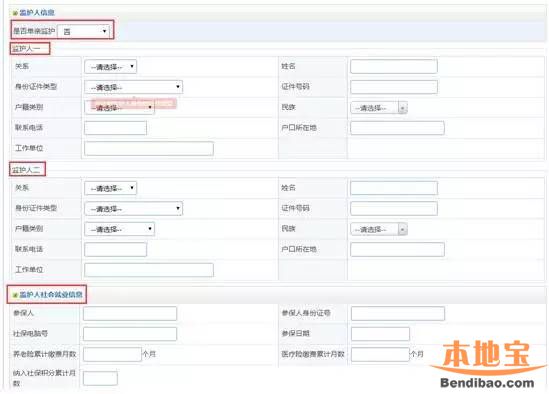Click the 监护人社会就业信息 section header icon
Image resolution: width=549 pixels, height=394 pixels.
tap(15, 295)
